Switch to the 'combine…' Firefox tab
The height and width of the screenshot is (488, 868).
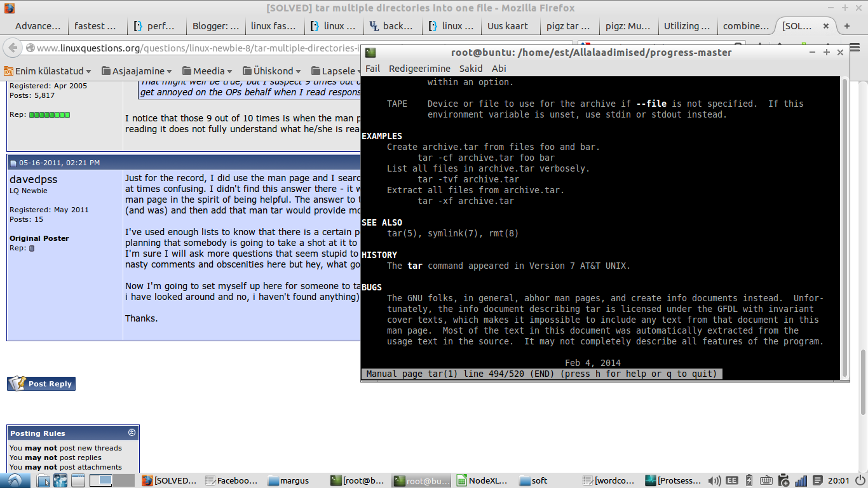(x=746, y=26)
